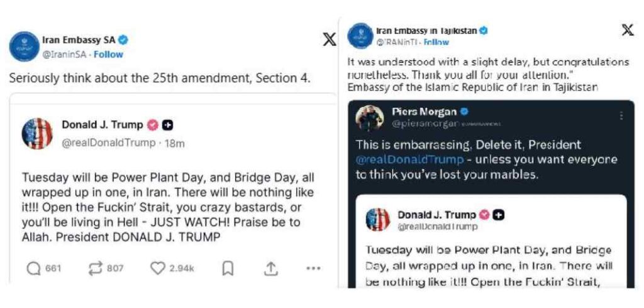
Task: Click the reply comment icon showing 661
Action: [x=34, y=268]
